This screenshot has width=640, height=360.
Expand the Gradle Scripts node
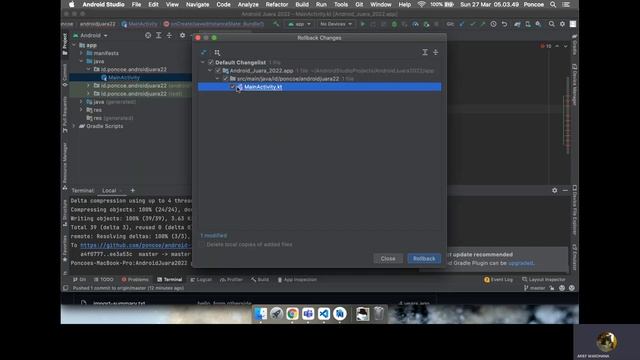tap(74, 126)
